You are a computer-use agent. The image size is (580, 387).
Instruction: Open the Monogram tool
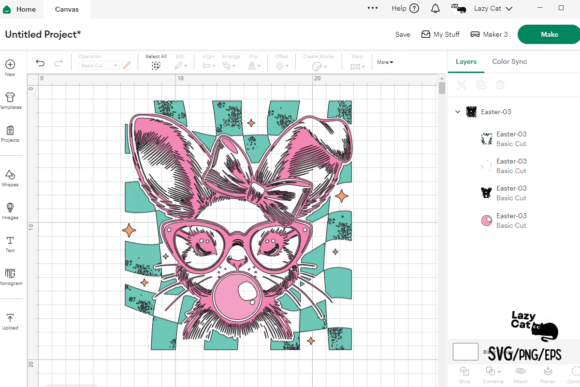coord(10,277)
